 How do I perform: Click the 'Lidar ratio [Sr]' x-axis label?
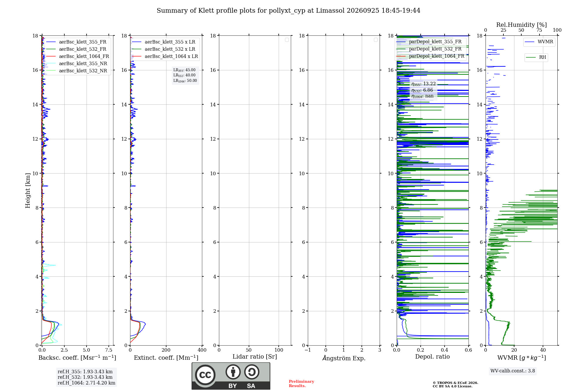pos(255,357)
